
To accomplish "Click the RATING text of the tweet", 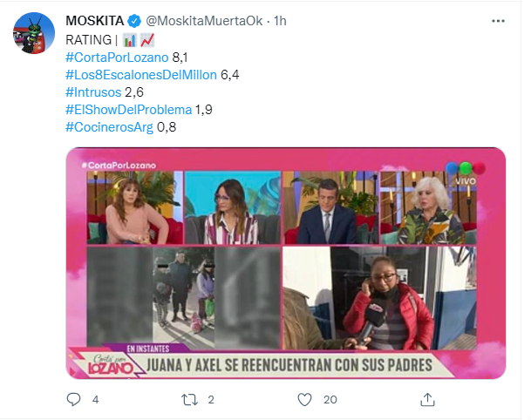I will (88, 40).
